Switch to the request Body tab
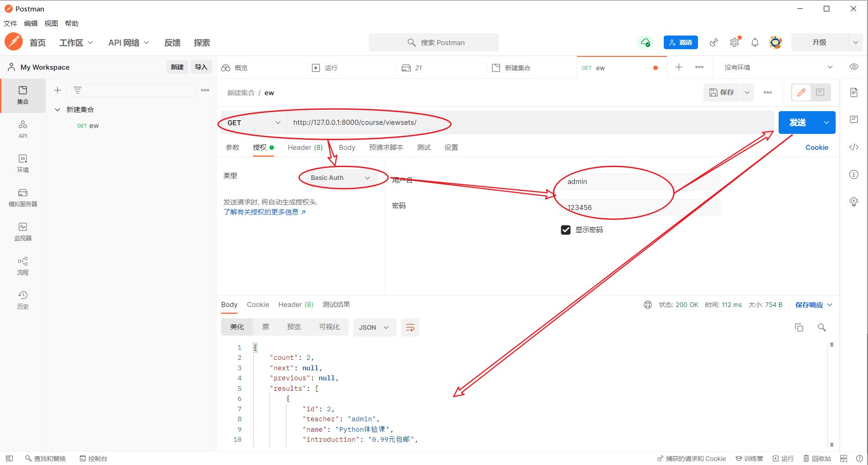Image resolution: width=868 pixels, height=465 pixels. [x=347, y=148]
